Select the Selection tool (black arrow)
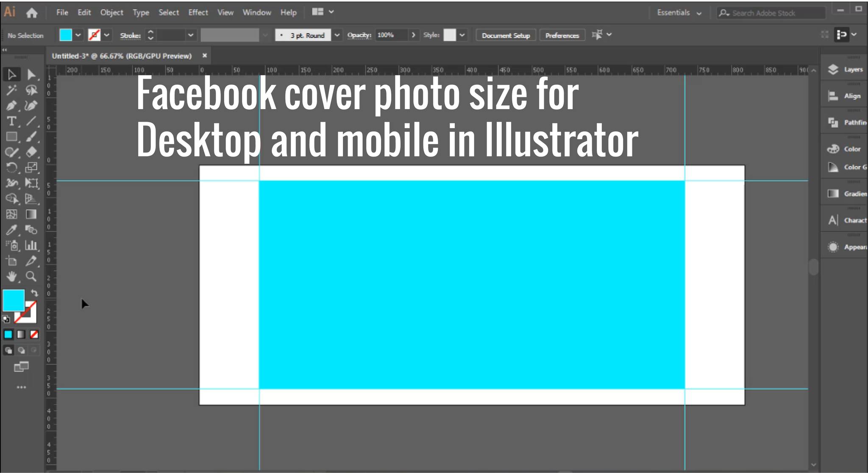The height and width of the screenshot is (473, 868). [x=11, y=75]
